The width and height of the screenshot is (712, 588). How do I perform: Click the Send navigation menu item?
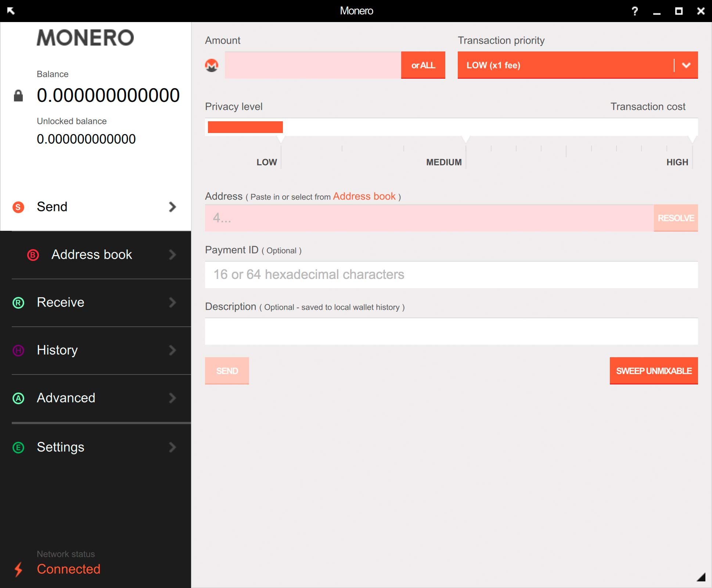pos(95,207)
